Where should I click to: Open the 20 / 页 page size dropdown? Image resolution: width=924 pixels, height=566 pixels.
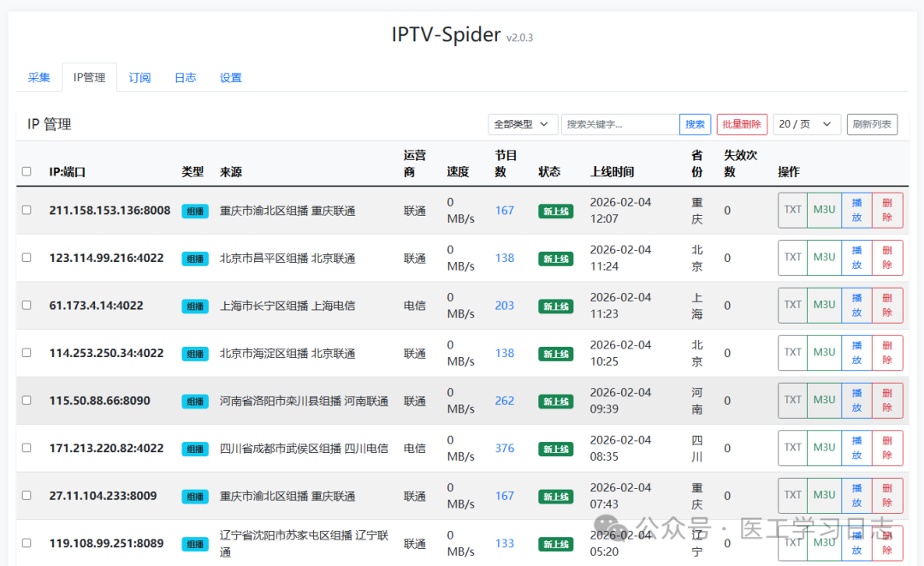point(807,124)
